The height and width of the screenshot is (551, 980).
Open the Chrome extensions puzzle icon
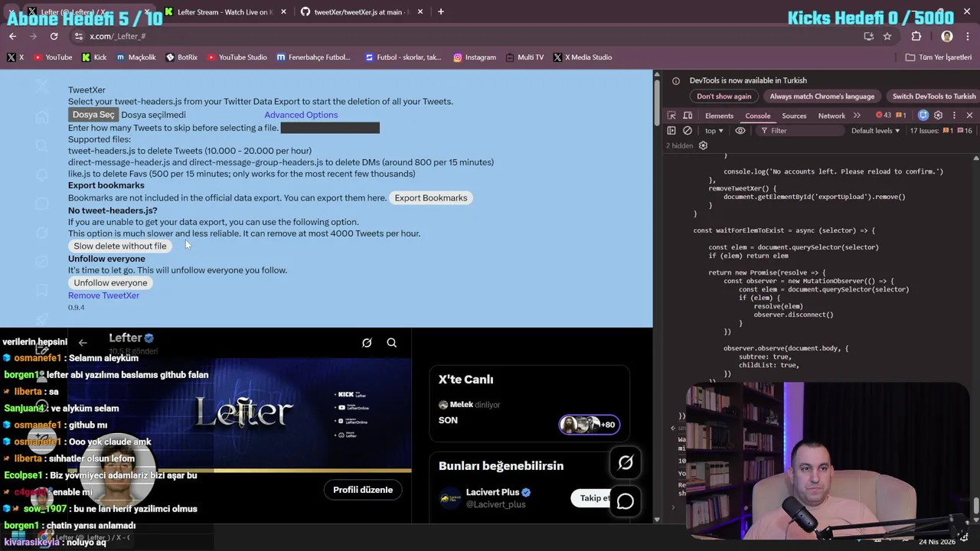click(916, 36)
